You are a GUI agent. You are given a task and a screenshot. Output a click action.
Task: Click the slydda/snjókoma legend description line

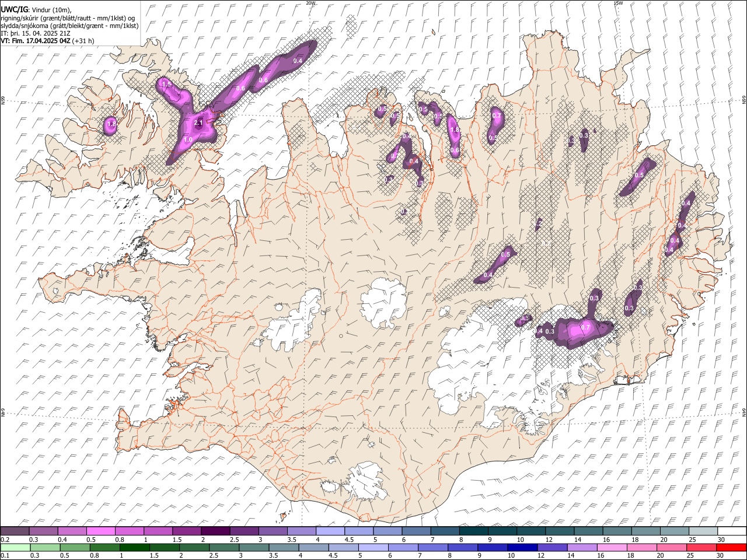69,26
